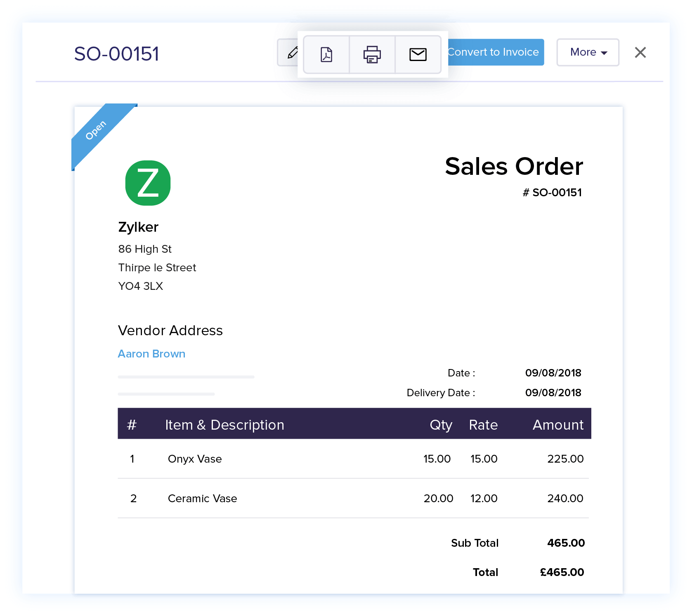The image size is (692, 616).
Task: Click Convert to Invoice button
Action: point(496,52)
